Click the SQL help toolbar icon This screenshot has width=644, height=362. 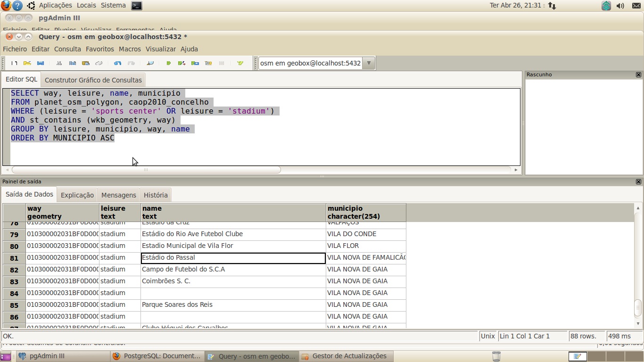click(x=240, y=63)
